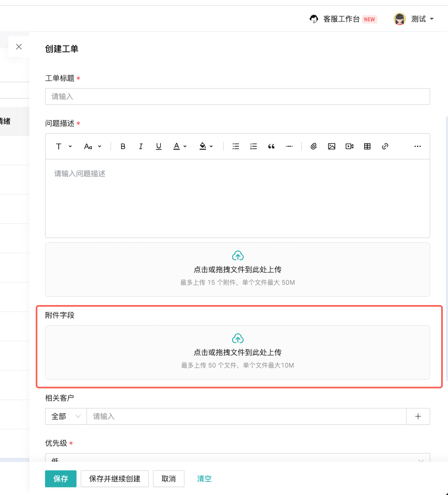Click the problem description text area
448x495 pixels.
(x=237, y=198)
